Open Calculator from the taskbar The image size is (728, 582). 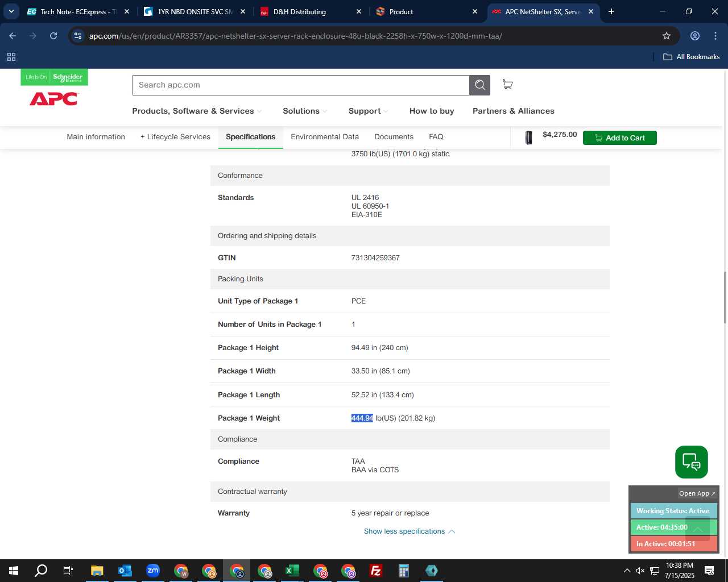pos(404,571)
